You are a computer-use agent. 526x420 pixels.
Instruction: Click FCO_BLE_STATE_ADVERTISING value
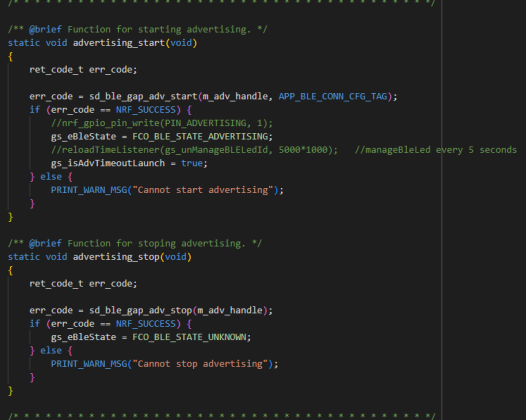coord(200,137)
